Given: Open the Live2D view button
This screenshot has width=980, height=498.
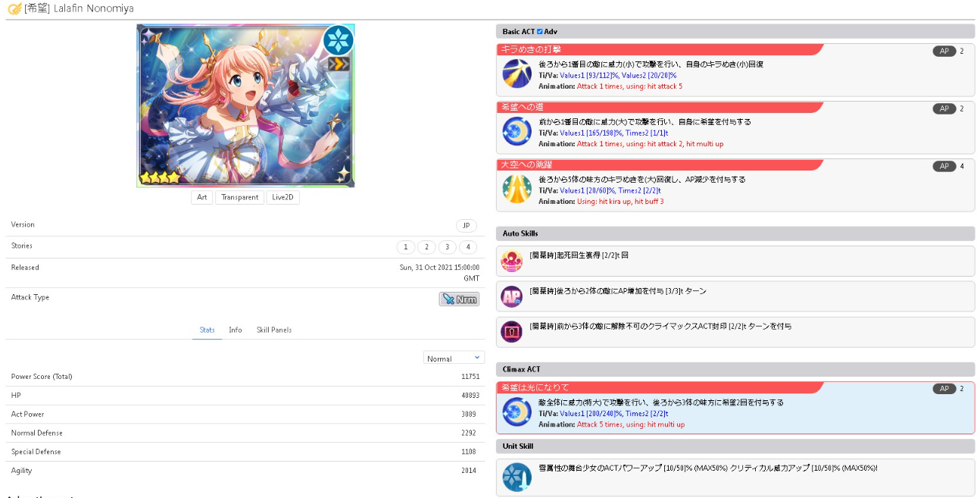Looking at the screenshot, I should pyautogui.click(x=282, y=197).
